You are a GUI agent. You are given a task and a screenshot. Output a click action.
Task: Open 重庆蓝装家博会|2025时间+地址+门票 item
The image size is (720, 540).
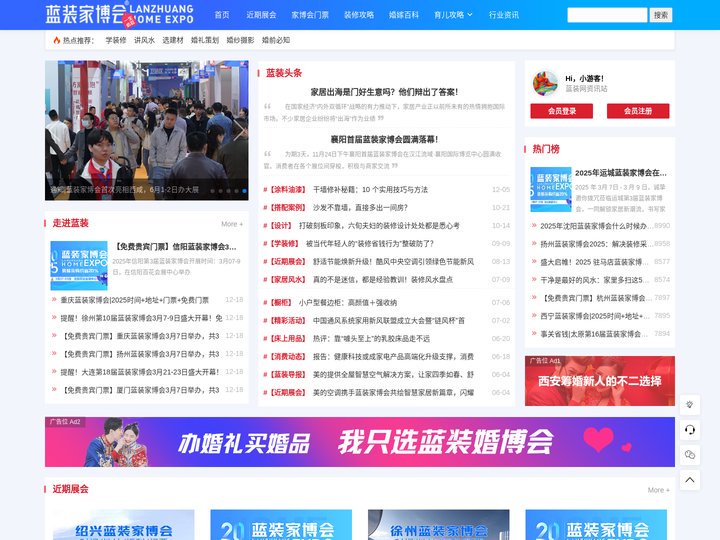point(135,300)
